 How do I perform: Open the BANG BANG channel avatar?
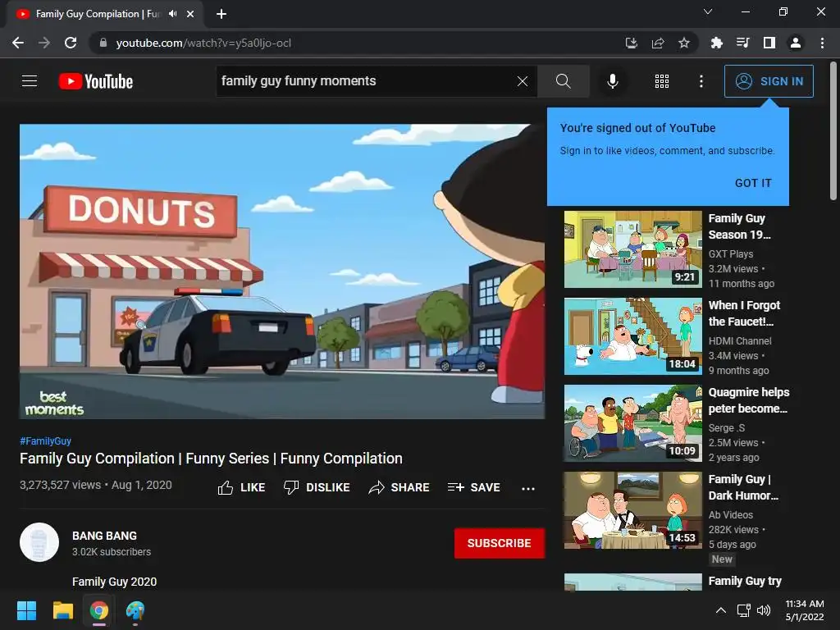(39, 542)
